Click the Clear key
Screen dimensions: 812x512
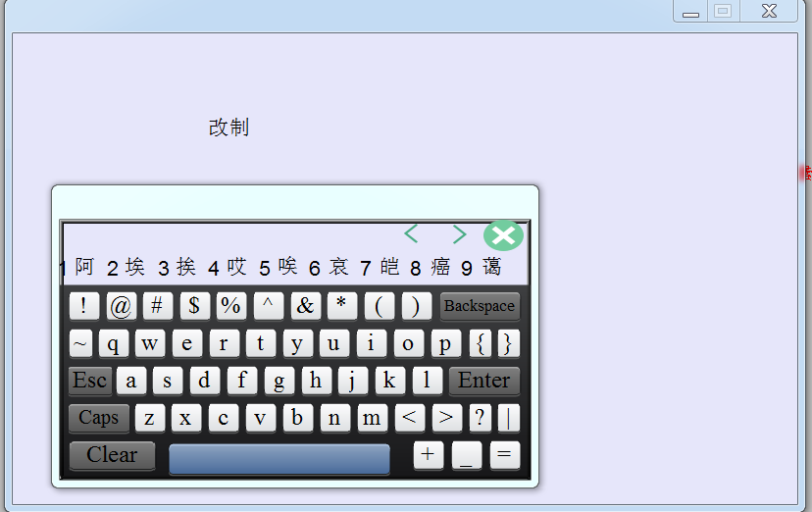112,455
